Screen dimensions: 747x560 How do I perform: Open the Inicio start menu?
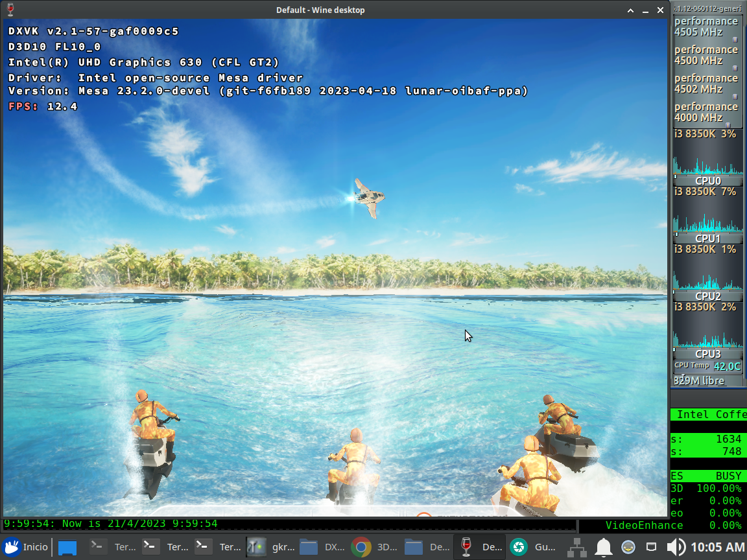click(25, 546)
